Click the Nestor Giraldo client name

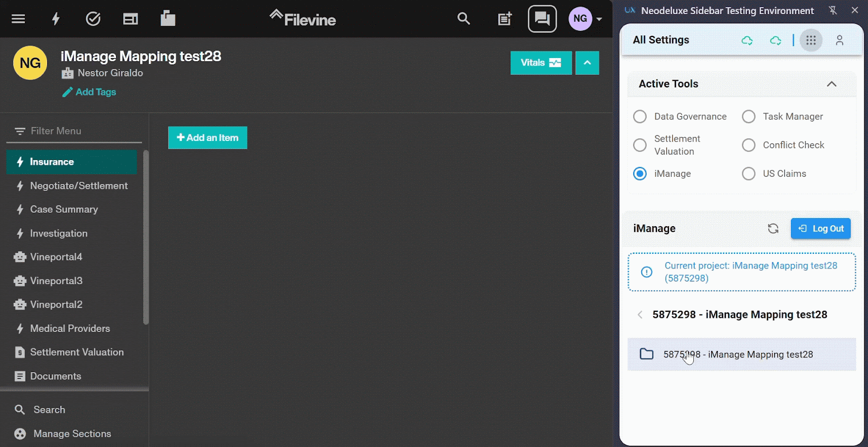(x=110, y=73)
